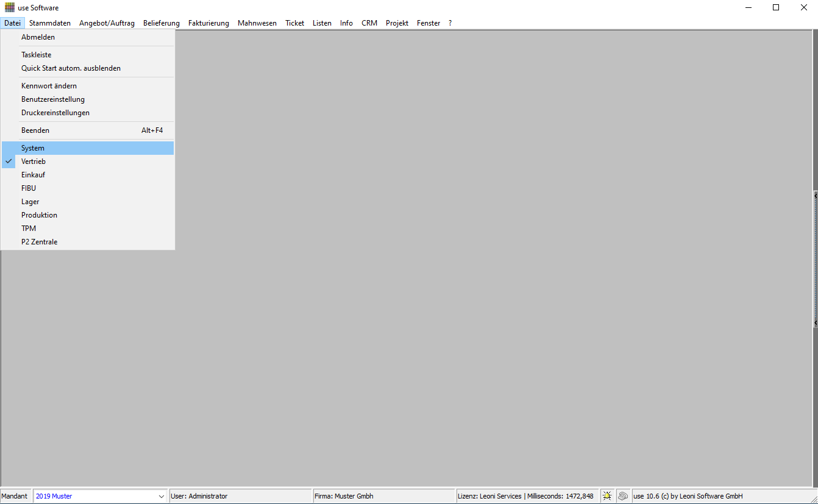Open the Fenster menu
The width and height of the screenshot is (818, 504).
point(429,23)
